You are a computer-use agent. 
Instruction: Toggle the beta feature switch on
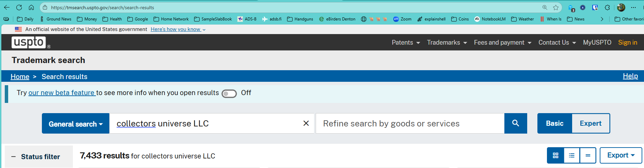229,93
